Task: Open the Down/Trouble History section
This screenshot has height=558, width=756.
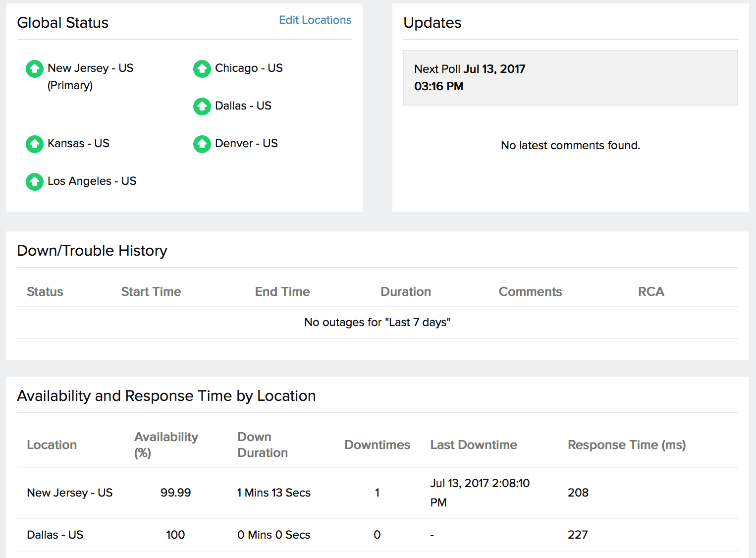Action: pyautogui.click(x=92, y=251)
